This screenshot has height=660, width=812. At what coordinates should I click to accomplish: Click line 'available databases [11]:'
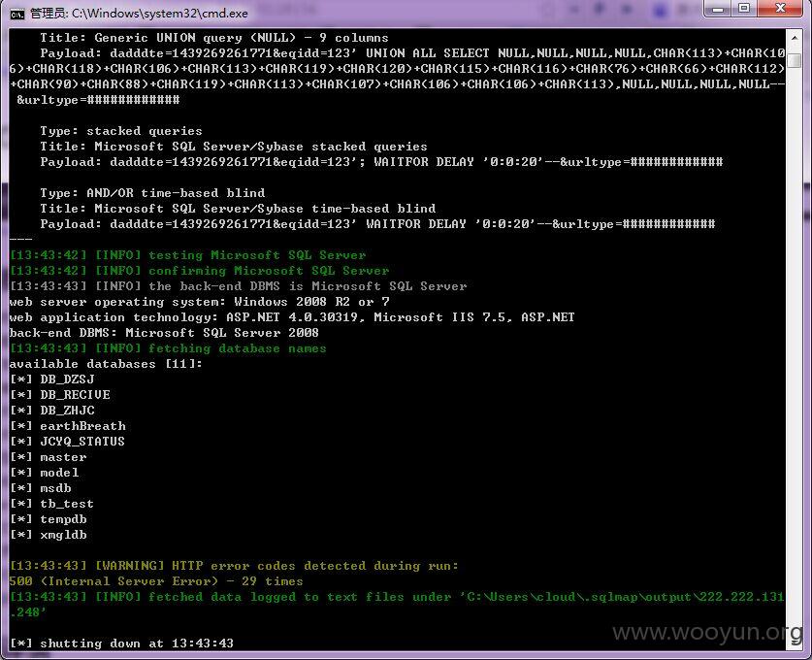106,364
